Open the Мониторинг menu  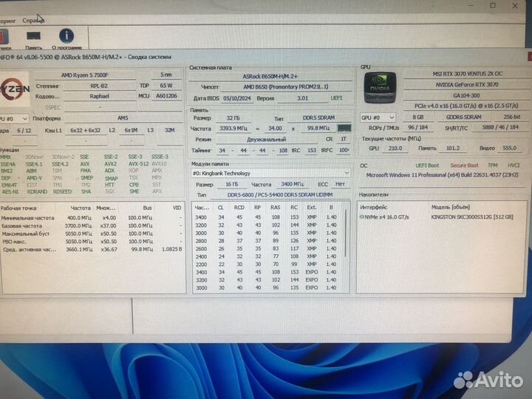[x=7, y=21]
